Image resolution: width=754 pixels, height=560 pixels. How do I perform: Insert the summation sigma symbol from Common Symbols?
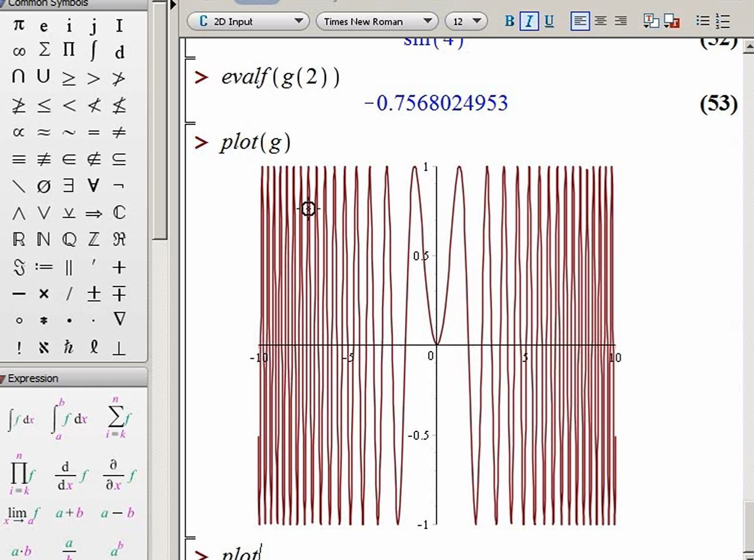click(x=44, y=50)
